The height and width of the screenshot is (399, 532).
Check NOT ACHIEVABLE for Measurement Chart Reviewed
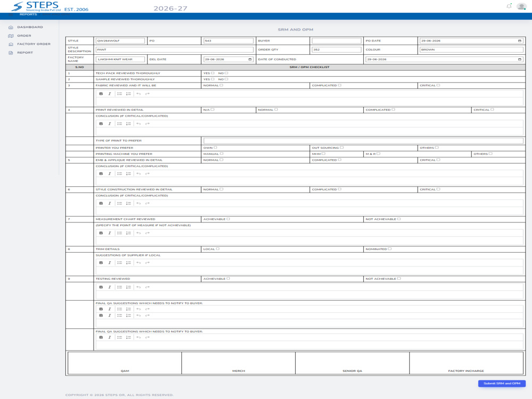pos(399,219)
